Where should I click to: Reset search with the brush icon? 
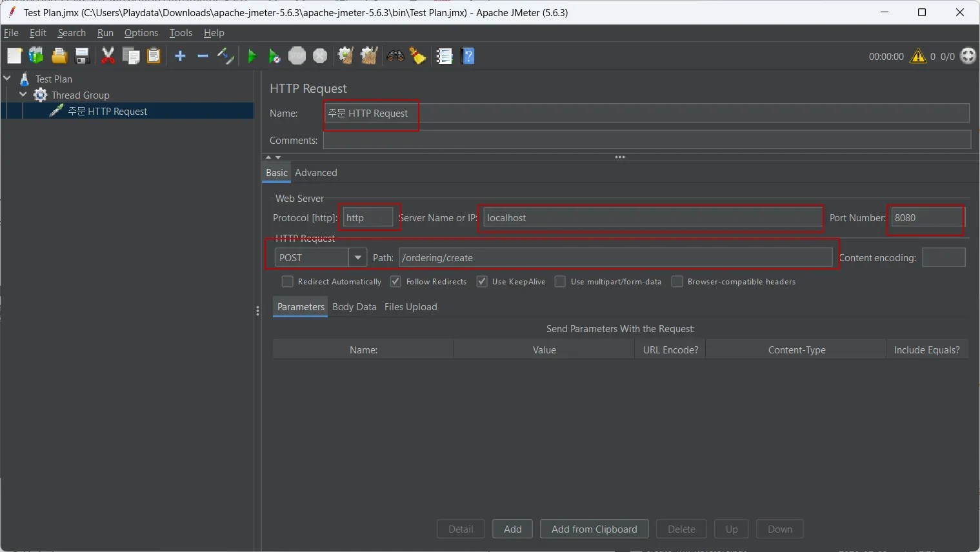click(418, 56)
